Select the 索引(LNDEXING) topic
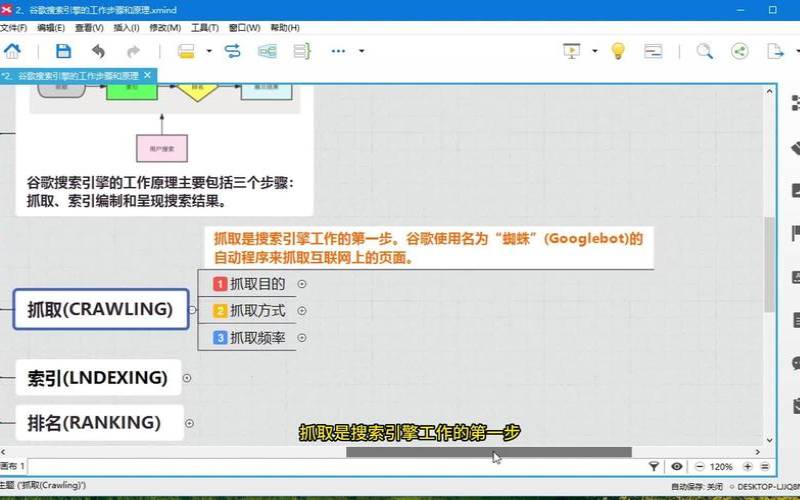Viewport: 800px width, 500px height. (x=98, y=378)
